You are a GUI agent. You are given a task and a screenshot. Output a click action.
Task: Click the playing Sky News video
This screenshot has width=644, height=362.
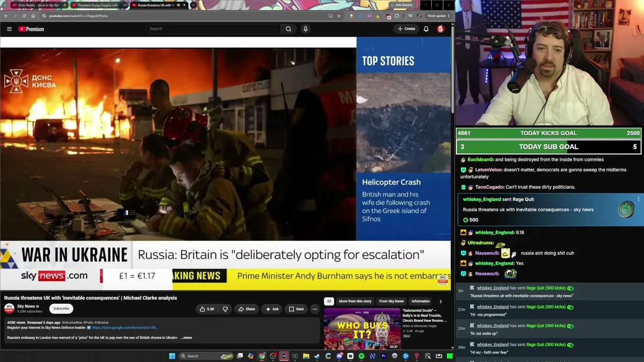[225, 164]
